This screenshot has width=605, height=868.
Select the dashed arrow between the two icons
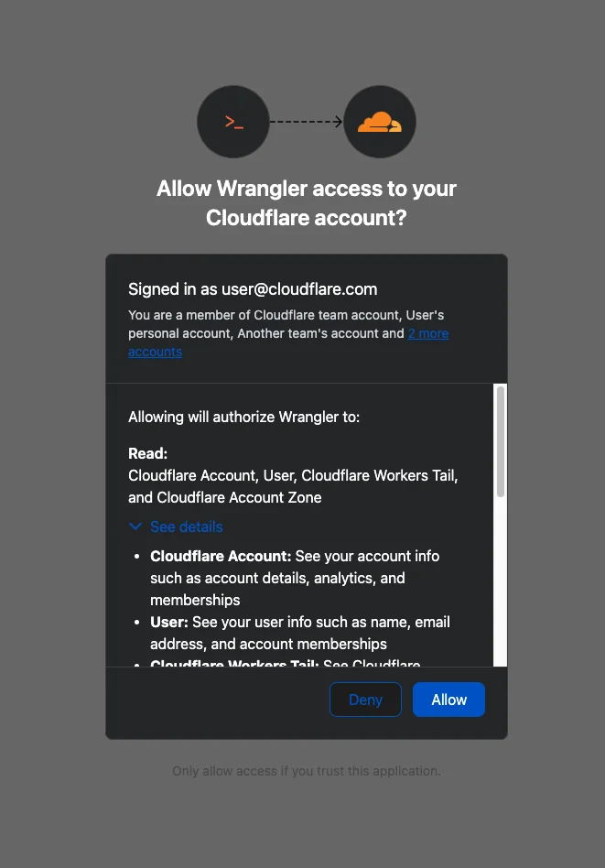[307, 121]
